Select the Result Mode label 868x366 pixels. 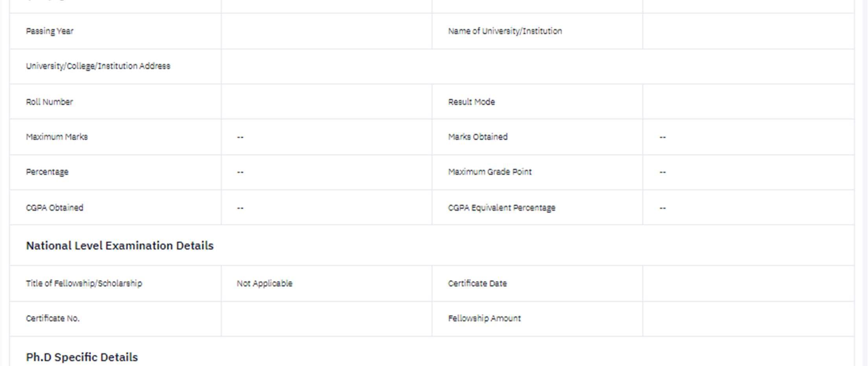[471, 102]
